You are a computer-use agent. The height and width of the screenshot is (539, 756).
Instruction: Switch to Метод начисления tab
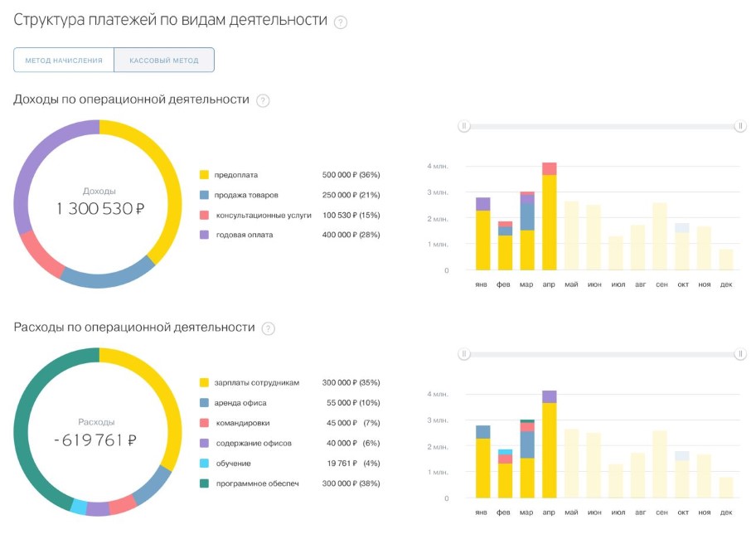point(64,61)
